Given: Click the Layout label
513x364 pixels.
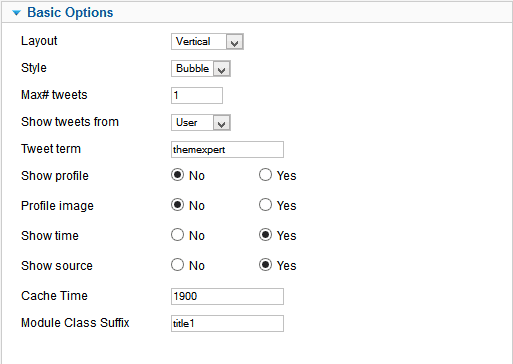Looking at the screenshot, I should tap(39, 41).
